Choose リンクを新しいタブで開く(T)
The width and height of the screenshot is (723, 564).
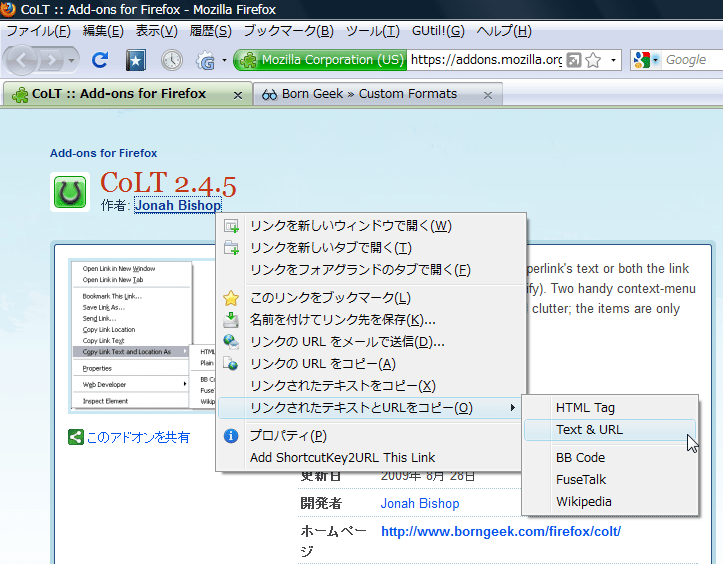coord(371,248)
